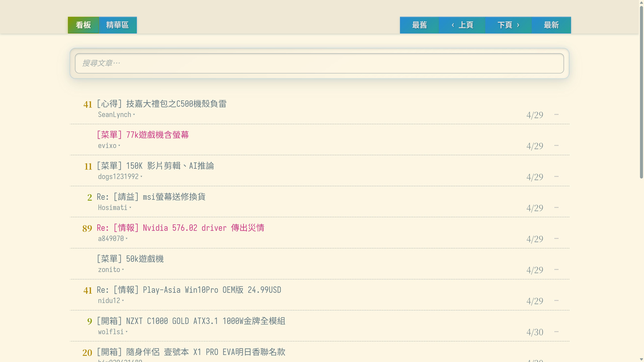Go to previous page with 上頁

coord(462,25)
